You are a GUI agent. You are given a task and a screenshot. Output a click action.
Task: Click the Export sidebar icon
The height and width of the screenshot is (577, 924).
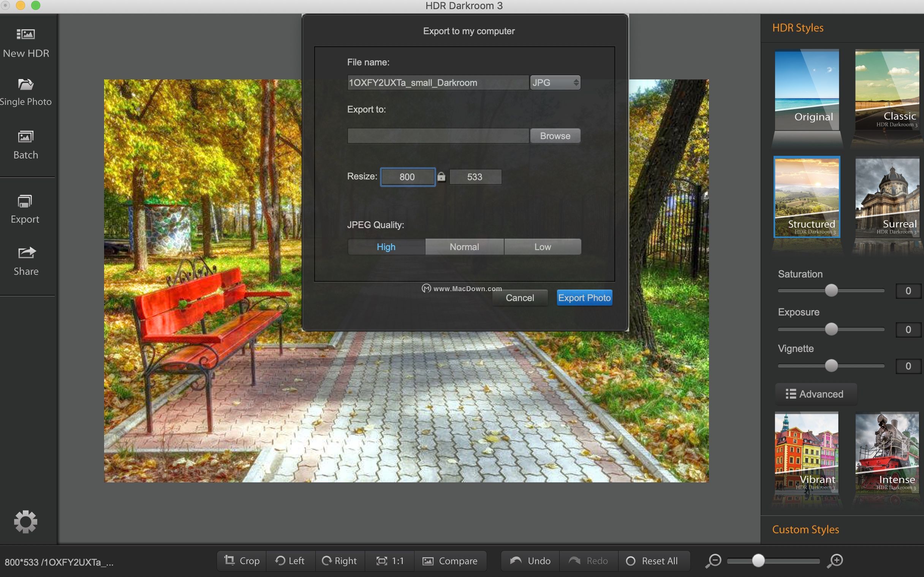25,209
